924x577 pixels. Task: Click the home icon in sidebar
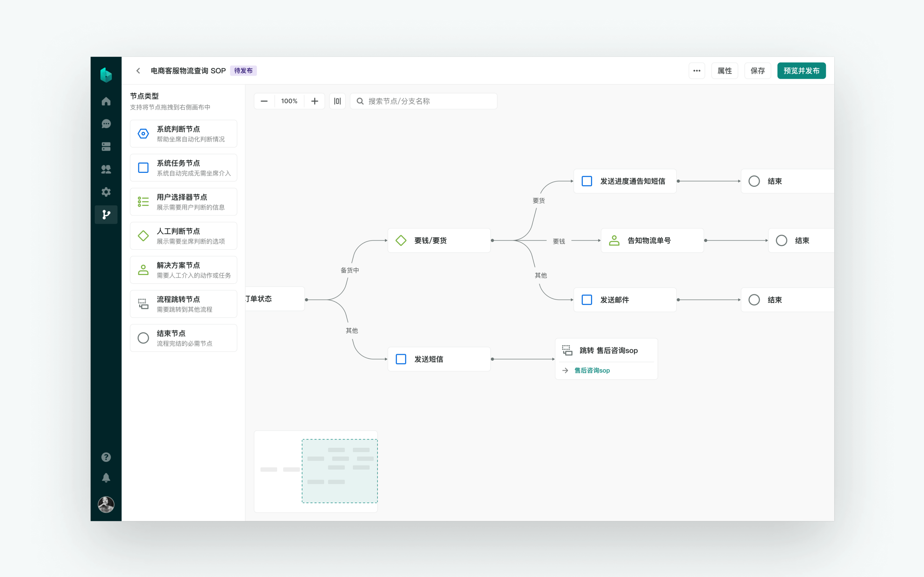pyautogui.click(x=106, y=101)
